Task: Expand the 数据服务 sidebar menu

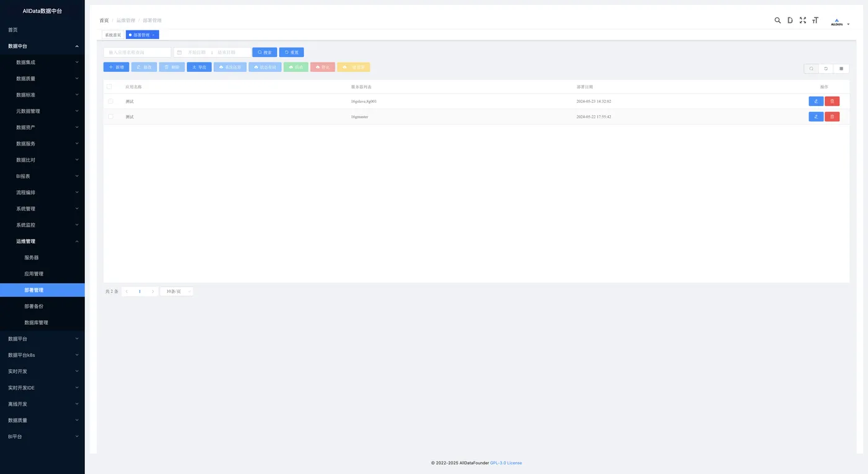Action: coord(42,143)
